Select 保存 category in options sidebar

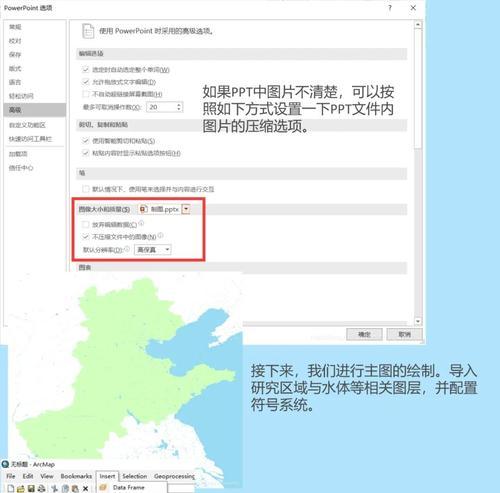pyautogui.click(x=15, y=54)
